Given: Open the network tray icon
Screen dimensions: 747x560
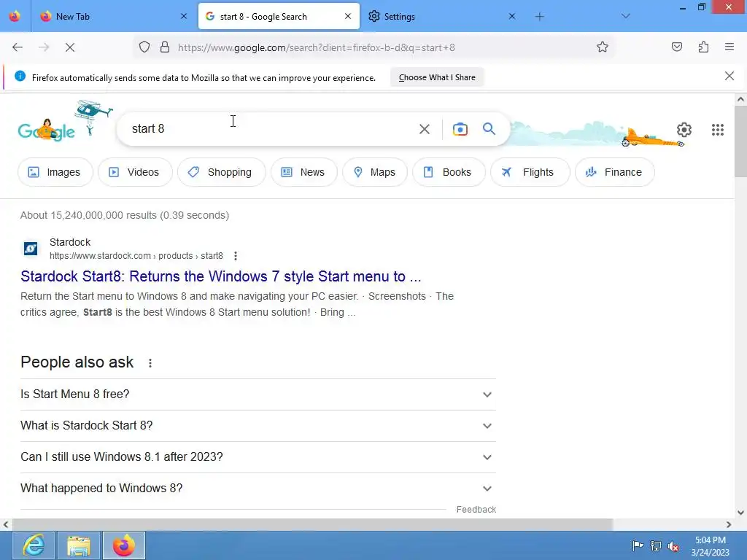Looking at the screenshot, I should click(x=656, y=545).
